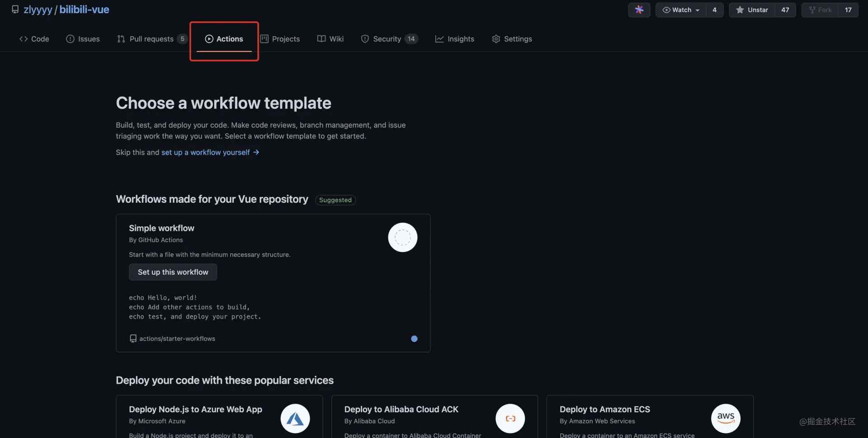
Task: Click the 'By GitHub Actions' author text
Action: [156, 240]
